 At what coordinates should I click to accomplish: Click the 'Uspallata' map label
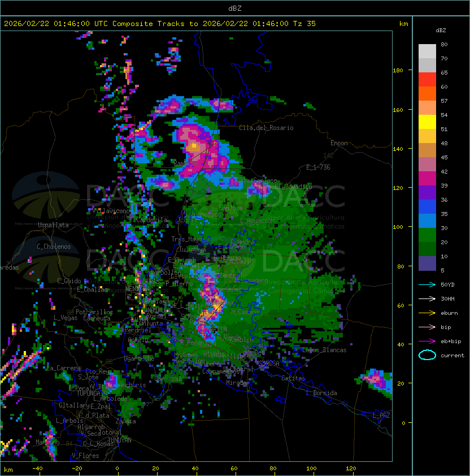53,225
